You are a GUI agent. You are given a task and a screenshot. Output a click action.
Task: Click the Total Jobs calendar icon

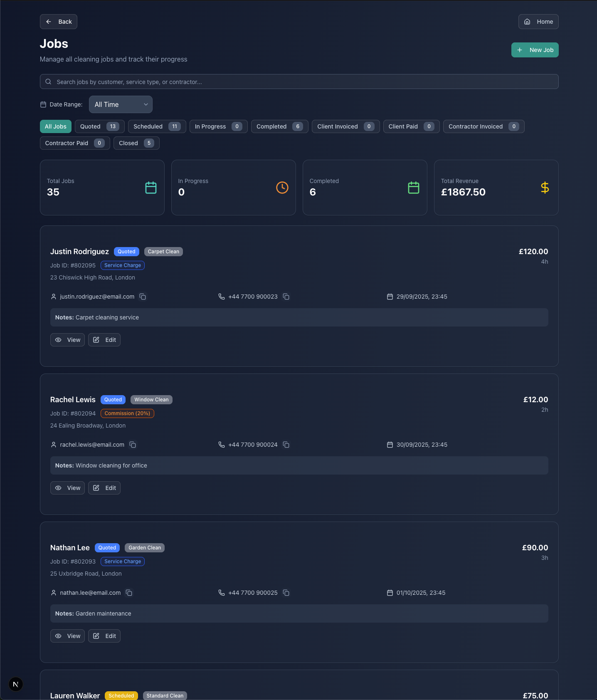(x=151, y=188)
